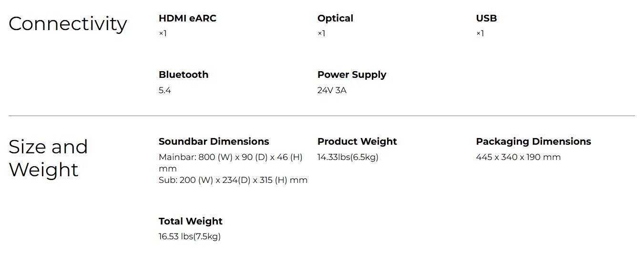The width and height of the screenshot is (644, 256).
Task: Click the USB spec label
Action: pos(486,18)
